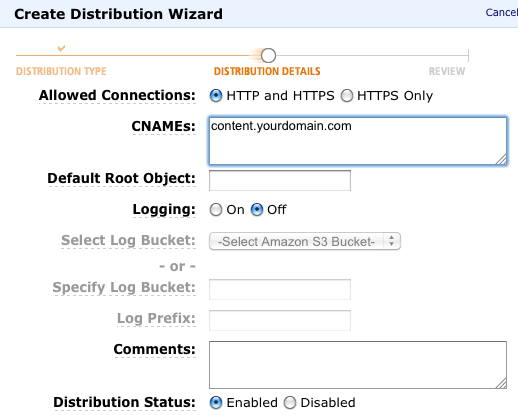This screenshot has width=518, height=415.
Task: Click the CNAMEs field label
Action: [163, 126]
